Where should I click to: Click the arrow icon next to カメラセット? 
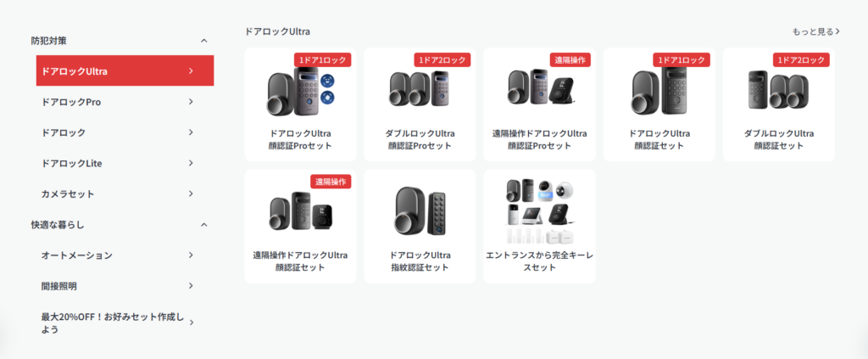click(191, 194)
